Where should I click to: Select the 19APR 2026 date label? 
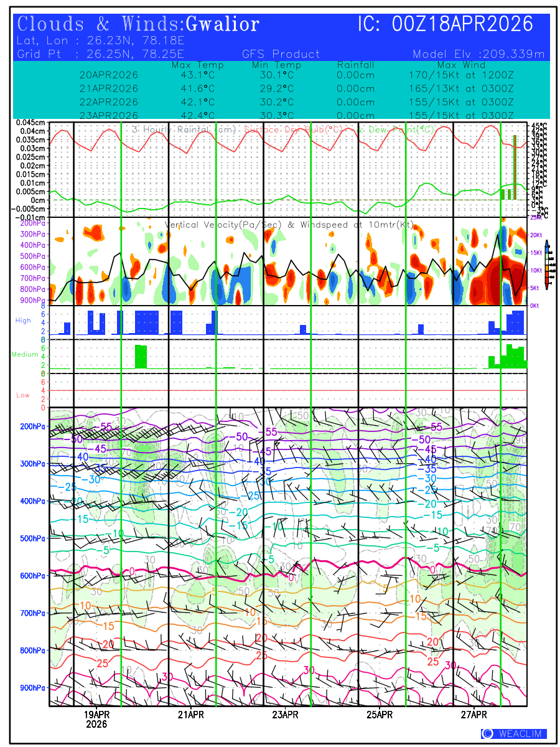tap(97, 720)
